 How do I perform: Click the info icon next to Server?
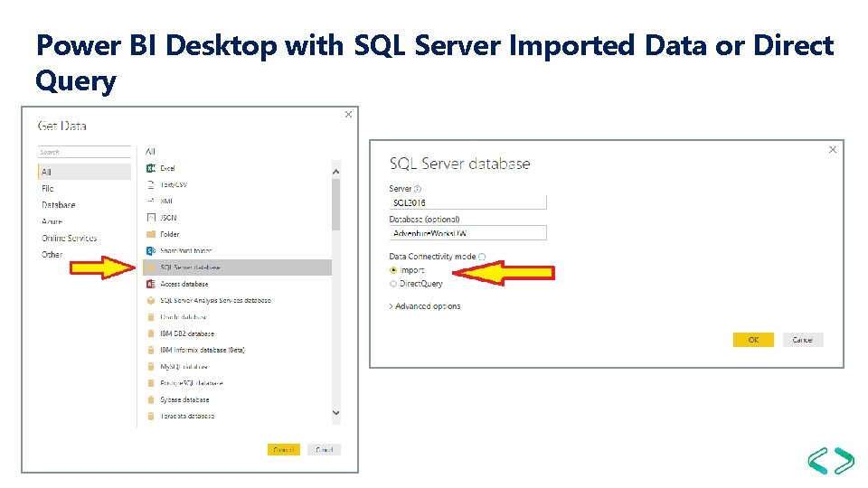point(418,189)
